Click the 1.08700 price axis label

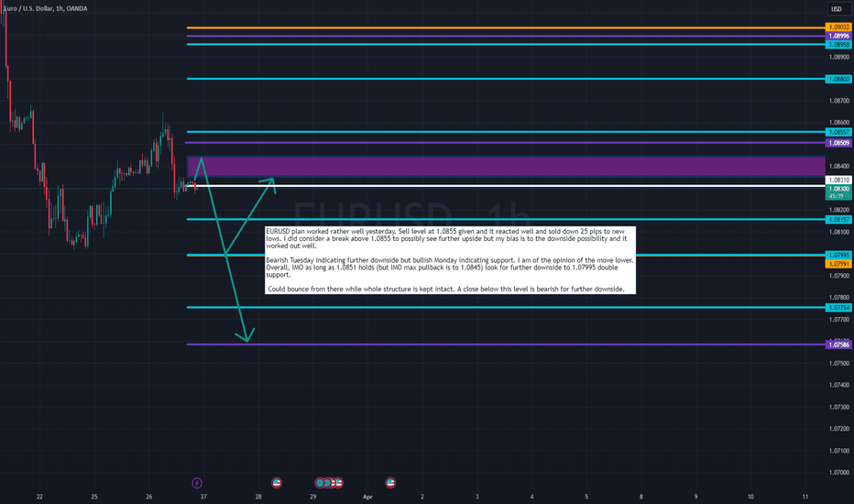tap(838, 101)
